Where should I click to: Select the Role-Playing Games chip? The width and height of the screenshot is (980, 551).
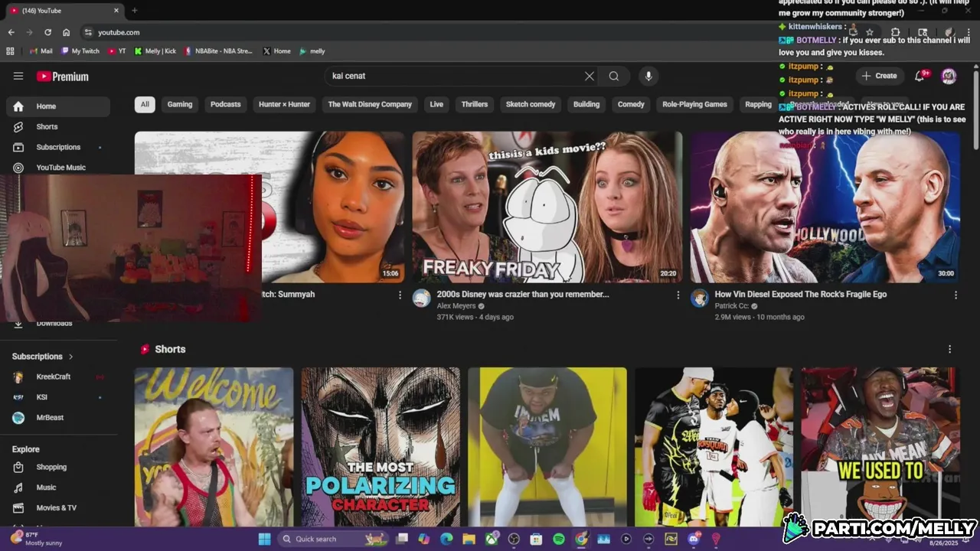694,104
